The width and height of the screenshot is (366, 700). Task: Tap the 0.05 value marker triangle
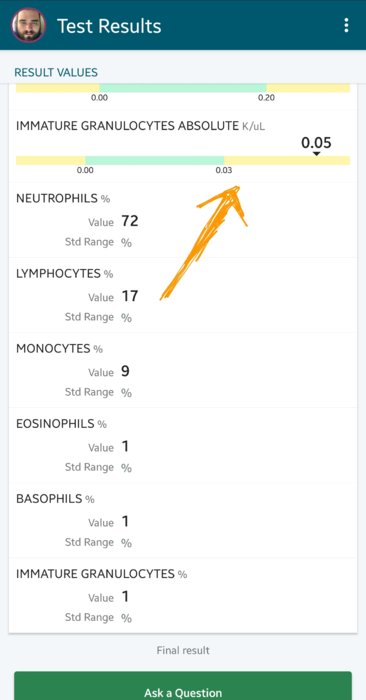click(x=316, y=154)
